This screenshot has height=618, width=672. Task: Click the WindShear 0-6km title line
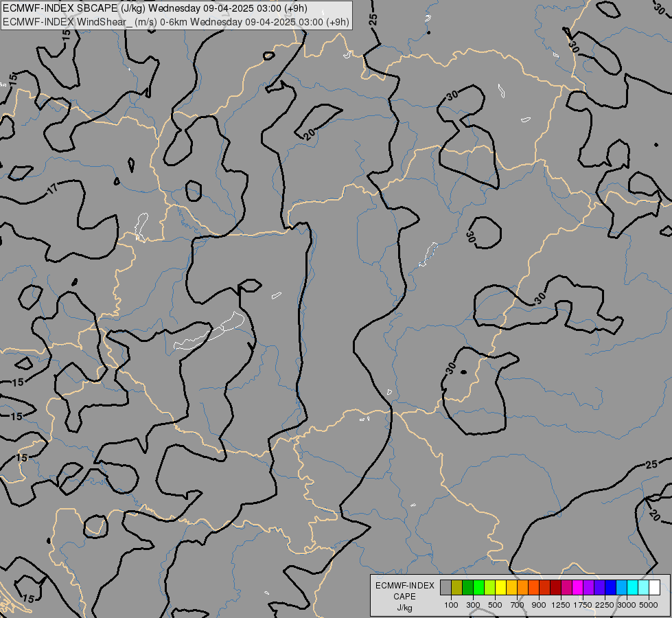point(176,22)
